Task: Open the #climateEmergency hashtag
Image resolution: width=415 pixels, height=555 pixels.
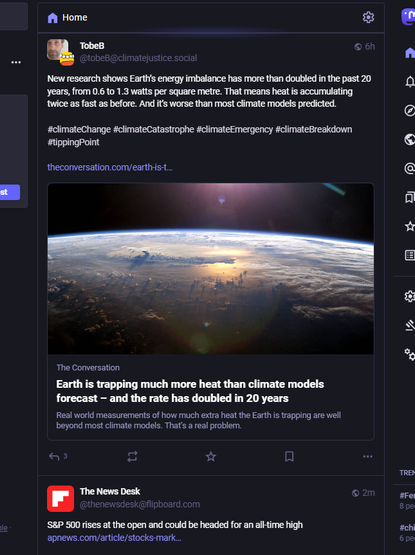Action: 234,130
